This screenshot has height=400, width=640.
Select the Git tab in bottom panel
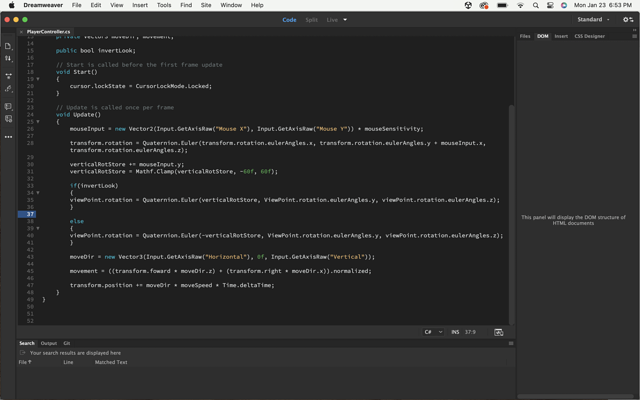pyautogui.click(x=67, y=343)
